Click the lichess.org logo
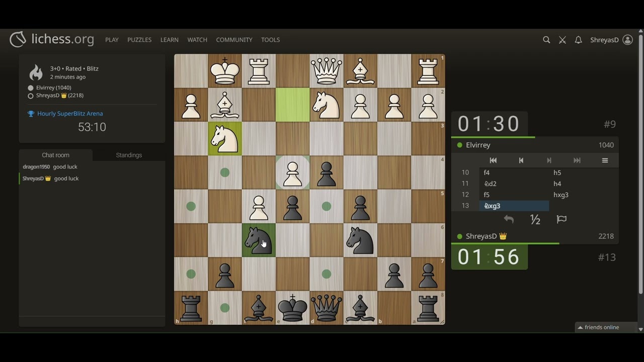Screen dimensions: 644x362 [52, 39]
